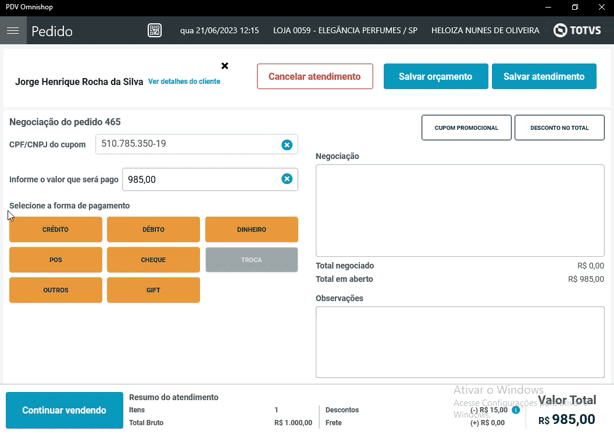Click user name HELOIZA NUNES DE OLIVEIRA
The width and height of the screenshot is (614, 438).
coord(485,31)
